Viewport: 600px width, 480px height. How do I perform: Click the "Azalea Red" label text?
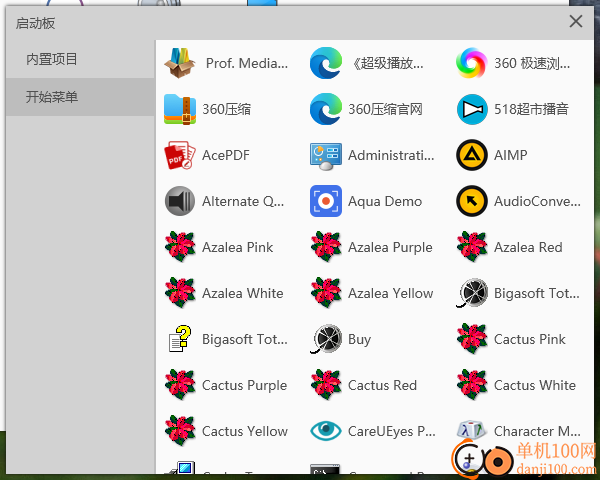pos(528,247)
